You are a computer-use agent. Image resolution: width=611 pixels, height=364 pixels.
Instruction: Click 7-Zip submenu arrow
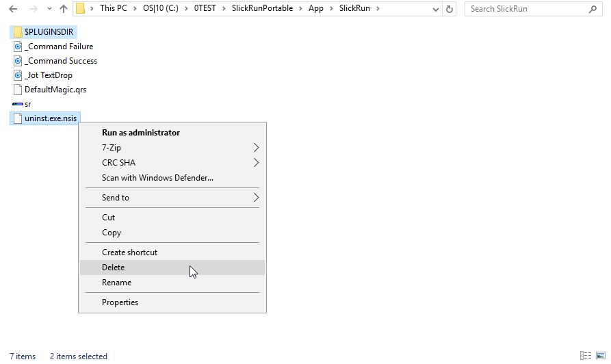pyautogui.click(x=256, y=148)
